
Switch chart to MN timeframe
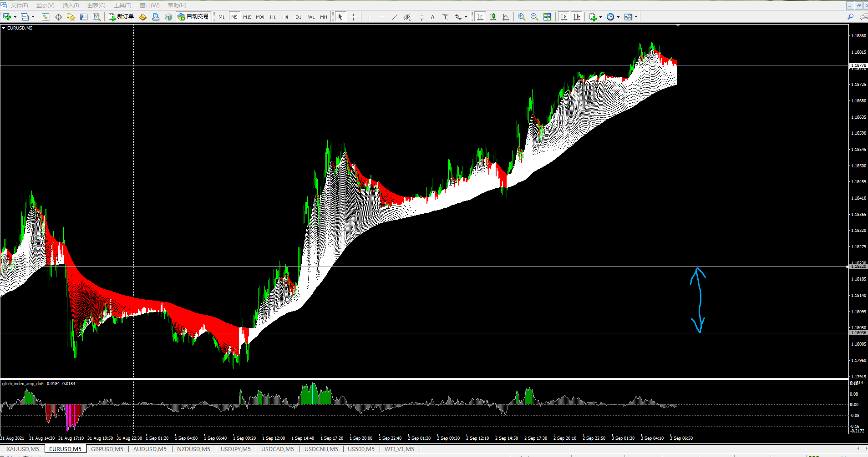pos(324,17)
